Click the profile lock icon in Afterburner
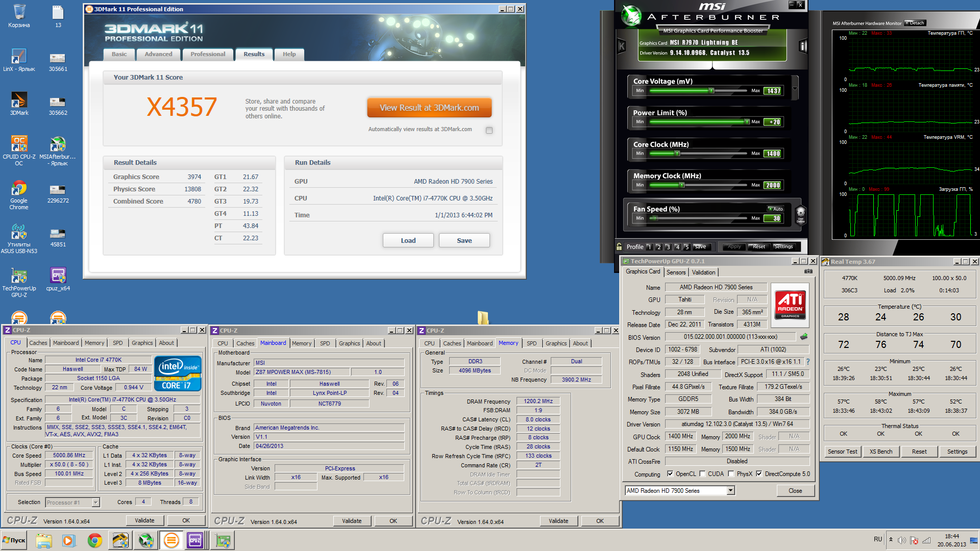 619,246
